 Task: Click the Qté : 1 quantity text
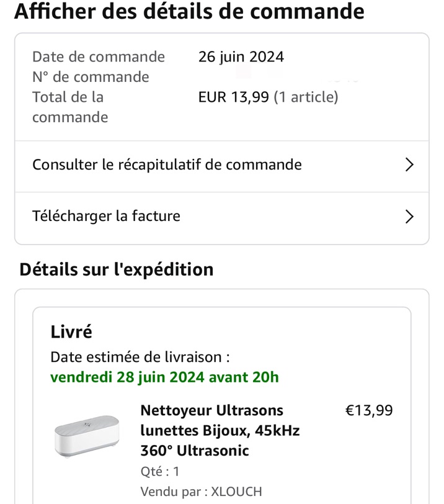(x=160, y=472)
